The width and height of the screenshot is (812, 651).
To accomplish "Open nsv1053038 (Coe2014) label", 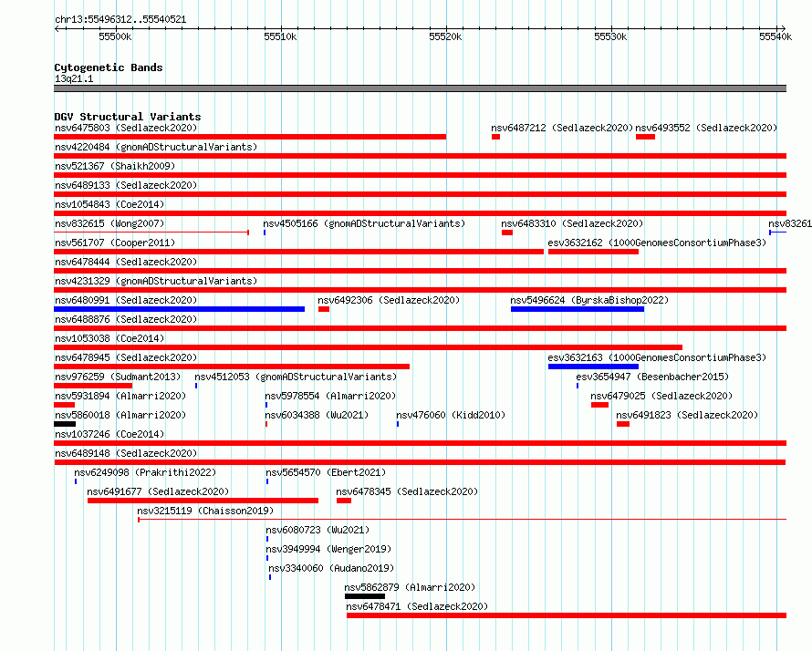I will pyautogui.click(x=109, y=338).
